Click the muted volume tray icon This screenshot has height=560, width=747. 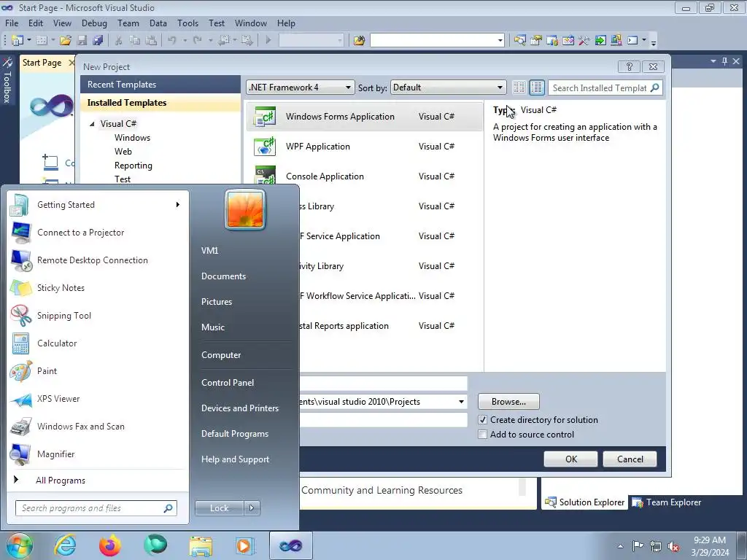[x=673, y=546]
